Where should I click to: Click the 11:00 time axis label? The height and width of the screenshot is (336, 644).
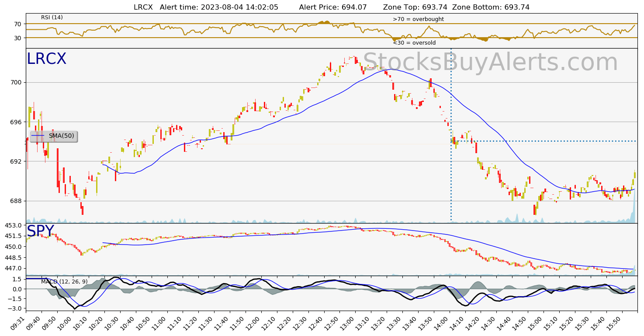pos(159,323)
